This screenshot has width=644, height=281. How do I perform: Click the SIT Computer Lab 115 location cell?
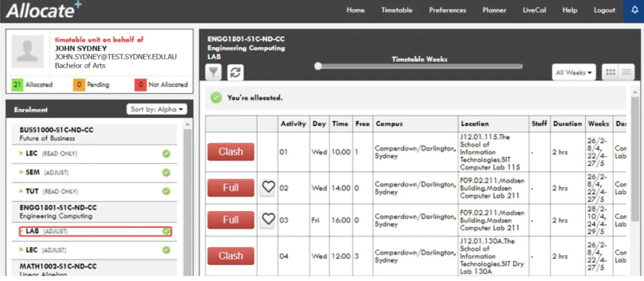494,152
